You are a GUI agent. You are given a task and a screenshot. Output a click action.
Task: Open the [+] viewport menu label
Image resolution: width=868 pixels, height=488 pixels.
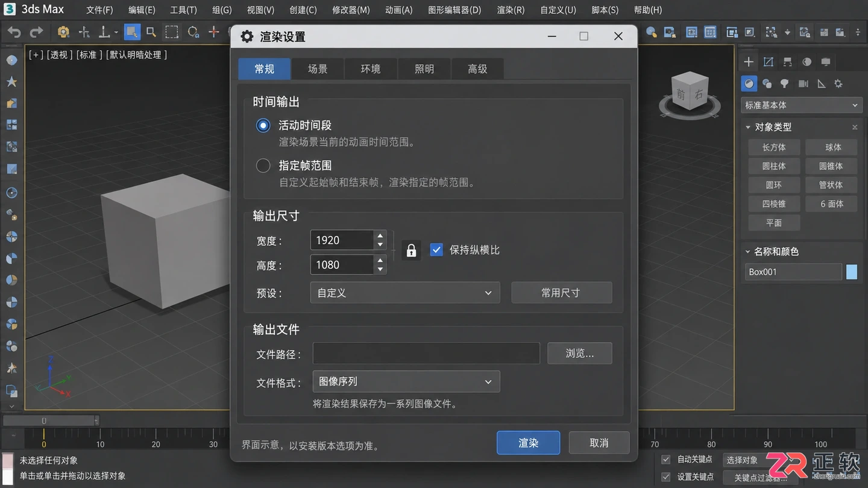tap(36, 55)
